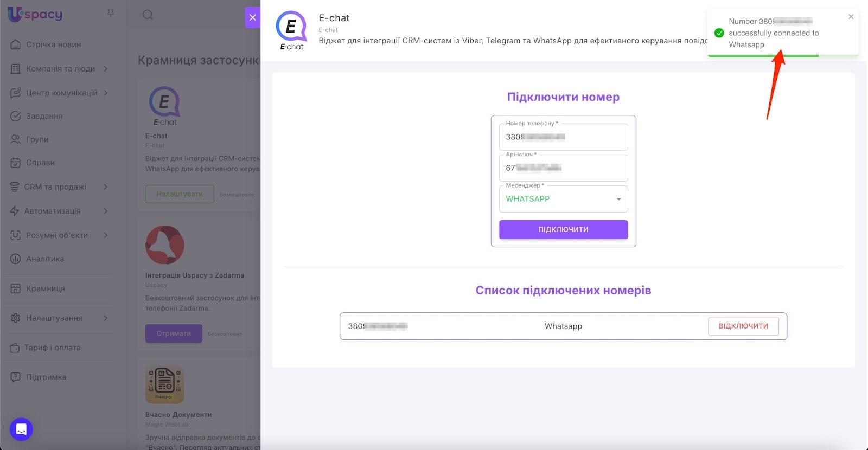Click the Вчасно Документи app logo
The image size is (868, 450).
click(x=164, y=384)
